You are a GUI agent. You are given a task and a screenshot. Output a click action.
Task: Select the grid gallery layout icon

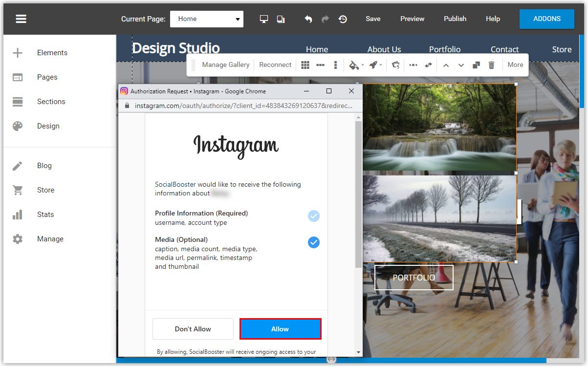(305, 65)
